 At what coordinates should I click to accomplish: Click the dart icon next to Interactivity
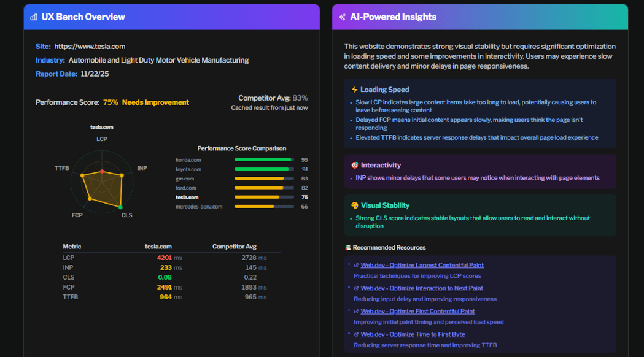click(356, 166)
